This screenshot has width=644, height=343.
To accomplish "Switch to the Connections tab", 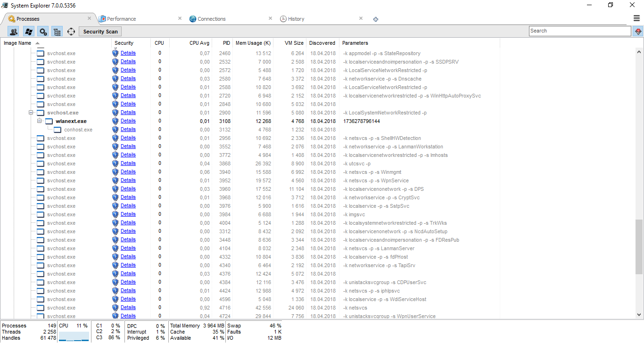I will [212, 19].
